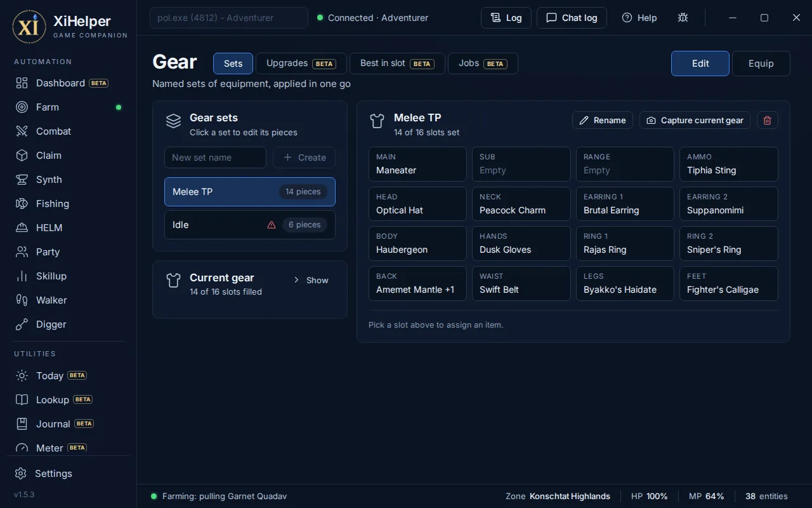Focus the New set name field
The width and height of the screenshot is (812, 508).
pos(215,157)
